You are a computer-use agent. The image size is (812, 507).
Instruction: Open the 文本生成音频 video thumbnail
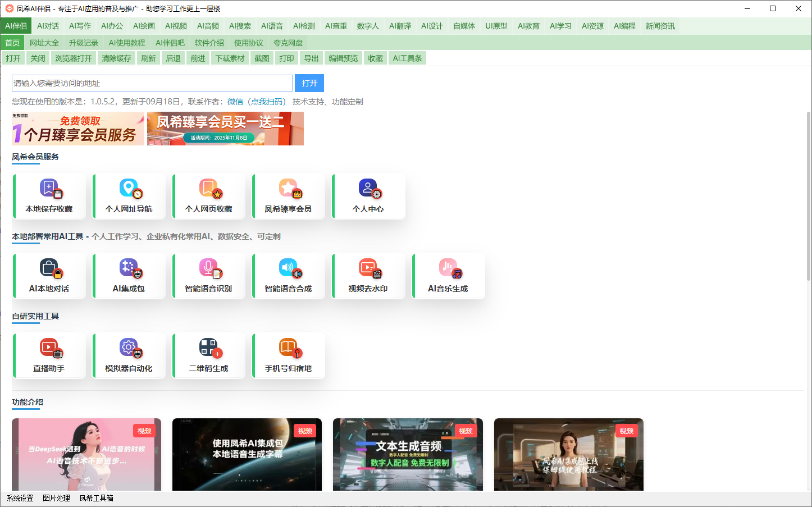tap(408, 454)
